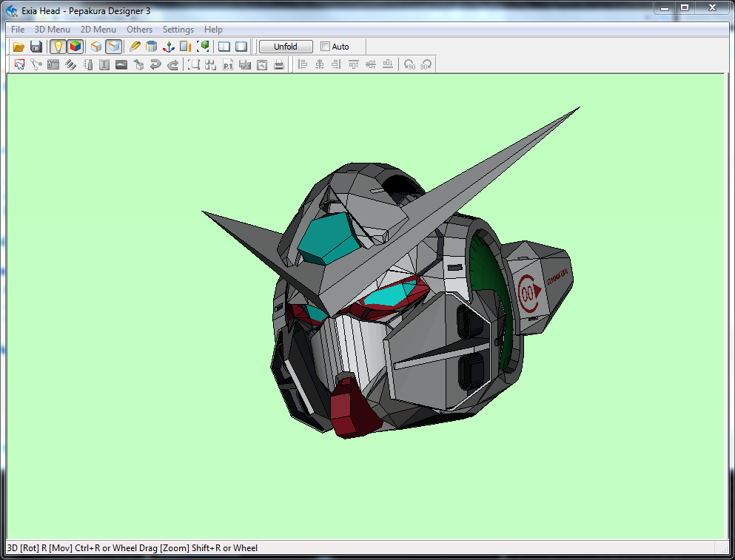Click the zipper-strip flap tool icon
This screenshot has width=735, height=560.
coord(53,64)
